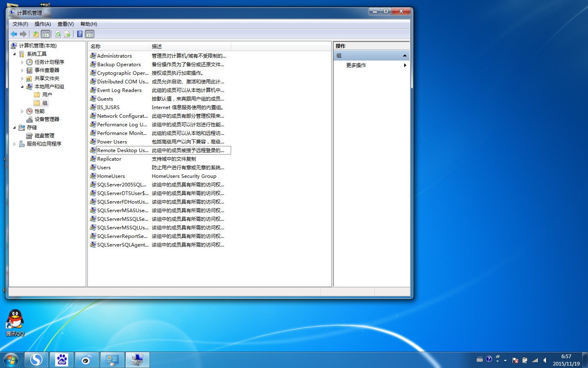Viewport: 588px width, 368px height.
Task: Expand the 任务计划程序 node
Action: pos(22,62)
